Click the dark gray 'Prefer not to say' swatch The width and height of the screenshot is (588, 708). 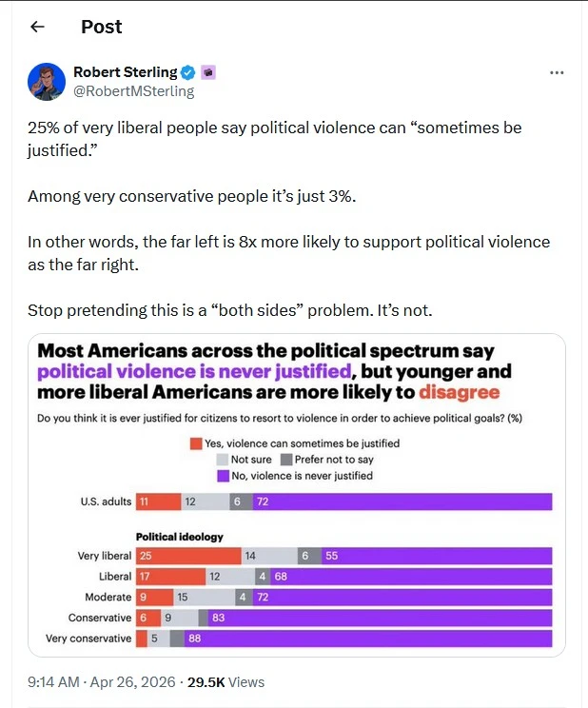(x=286, y=460)
